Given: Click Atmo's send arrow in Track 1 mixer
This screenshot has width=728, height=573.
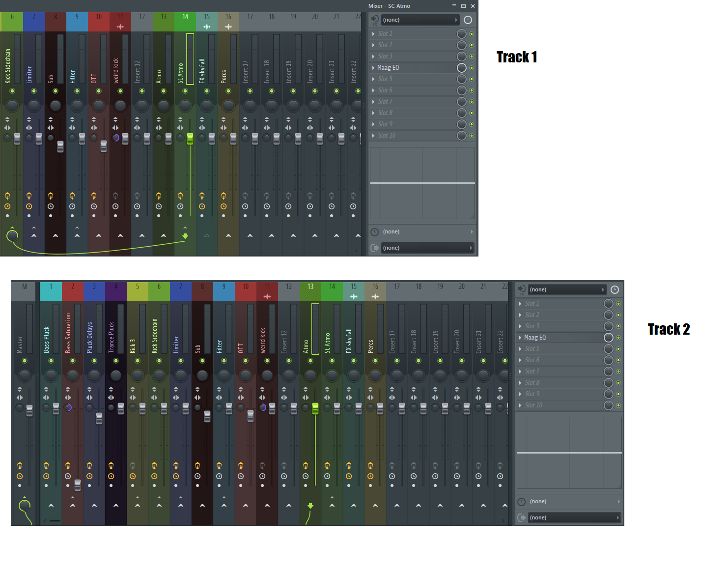Looking at the screenshot, I should pyautogui.click(x=164, y=236).
